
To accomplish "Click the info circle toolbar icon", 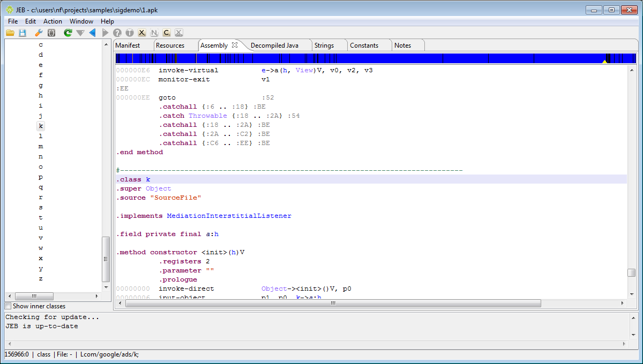I will 130,33.
